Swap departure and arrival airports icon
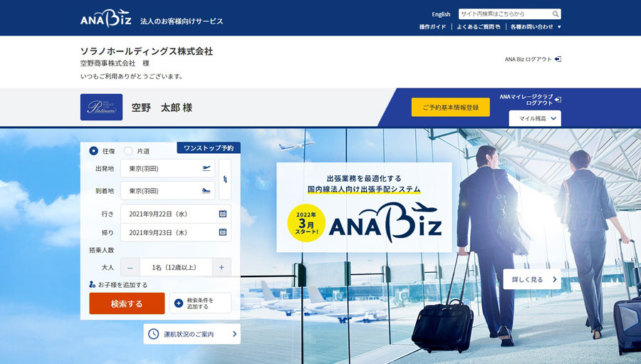 coord(225,180)
